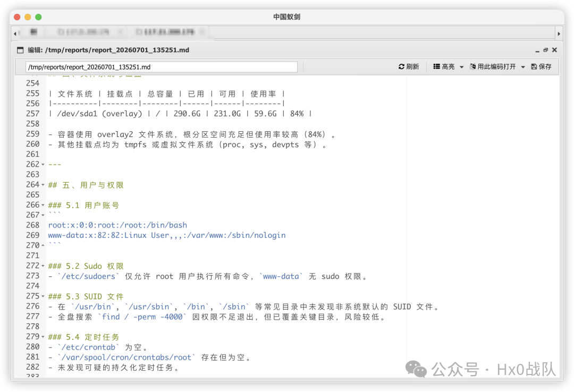Click the 'www-data:x:82:82:Linux User' line

pyautogui.click(x=166, y=235)
